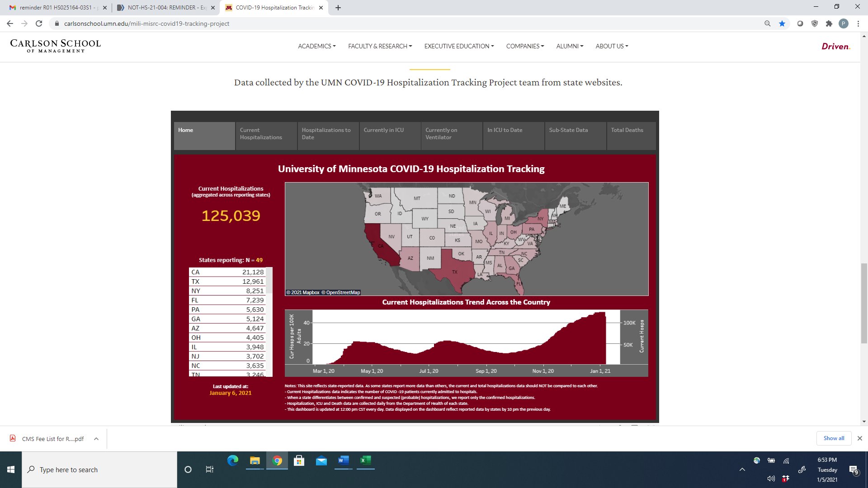Click the Carlson School of Management logo
This screenshot has height=488, width=868.
point(56,46)
